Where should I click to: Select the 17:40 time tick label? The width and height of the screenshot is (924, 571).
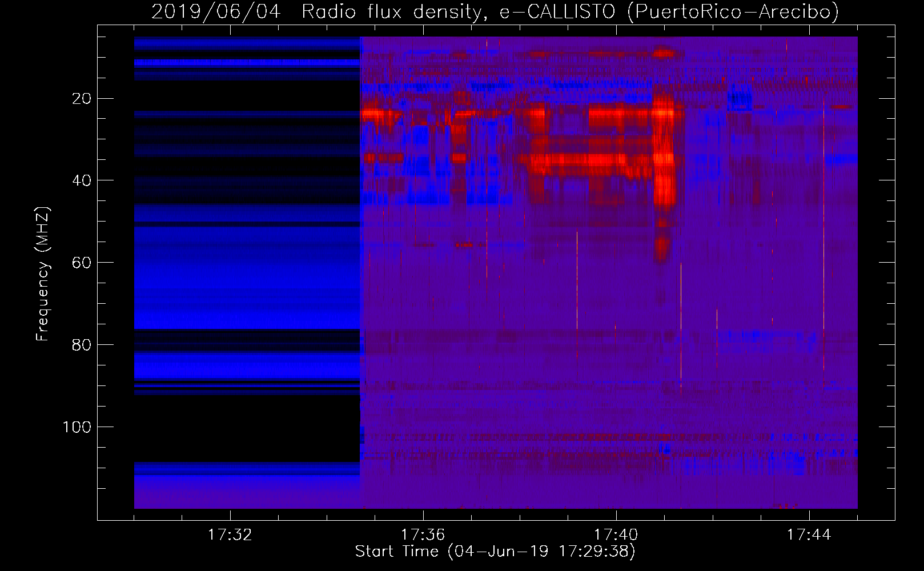pos(616,535)
